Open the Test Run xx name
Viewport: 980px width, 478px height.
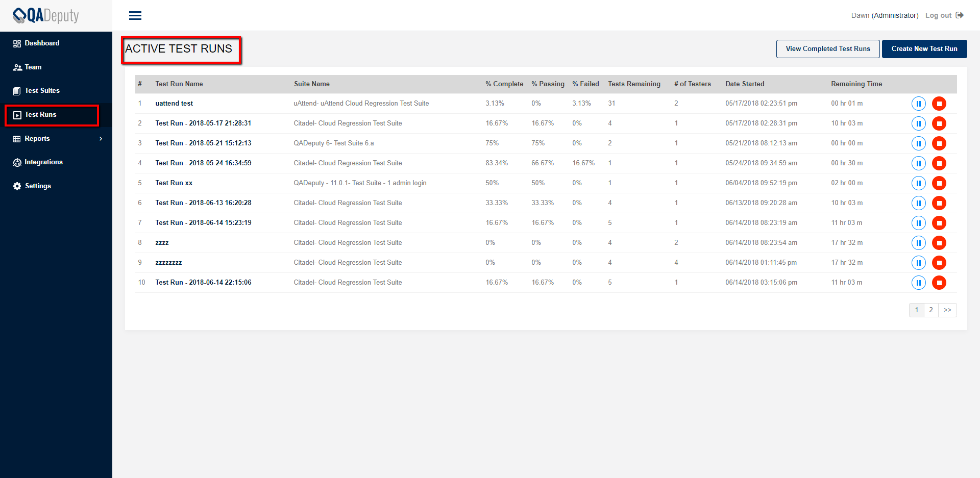pos(174,183)
